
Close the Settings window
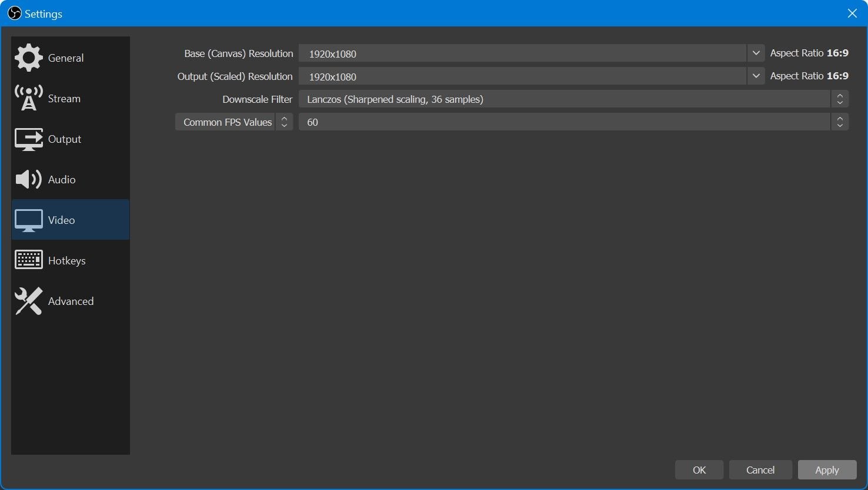[852, 13]
